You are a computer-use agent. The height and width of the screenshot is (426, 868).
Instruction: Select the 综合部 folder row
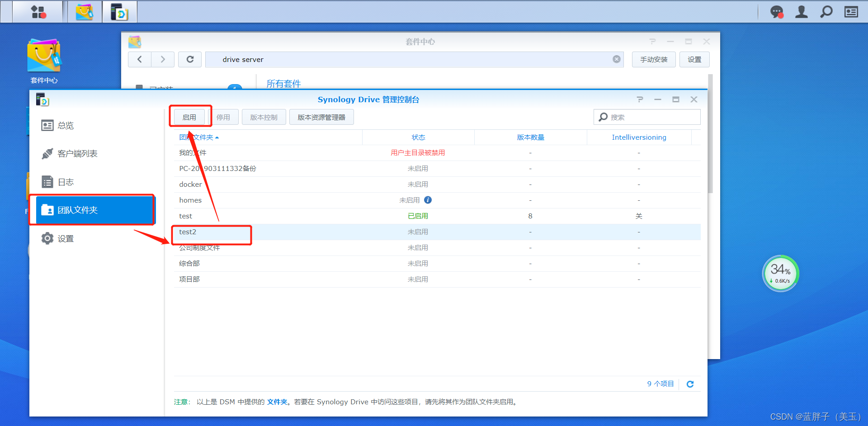437,264
